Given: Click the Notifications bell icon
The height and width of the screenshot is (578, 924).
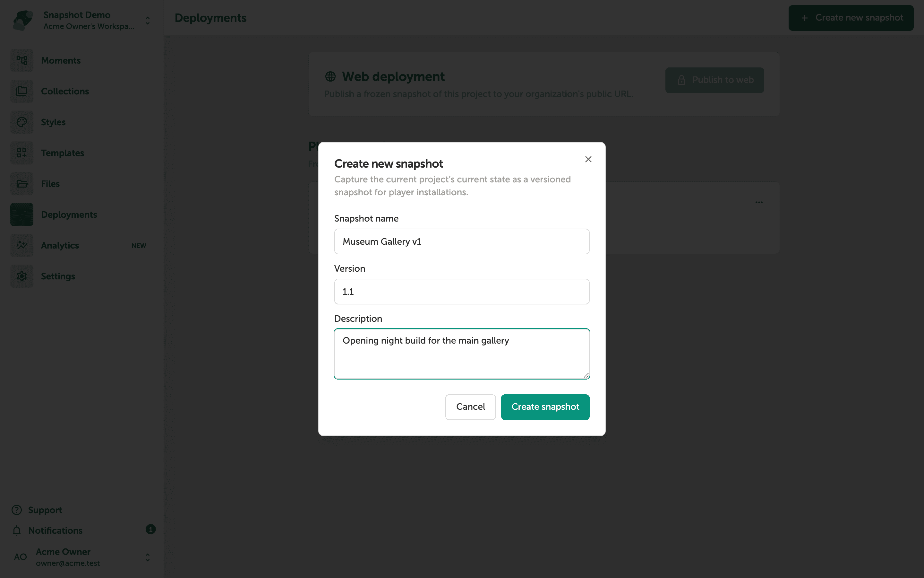Looking at the screenshot, I should [17, 530].
